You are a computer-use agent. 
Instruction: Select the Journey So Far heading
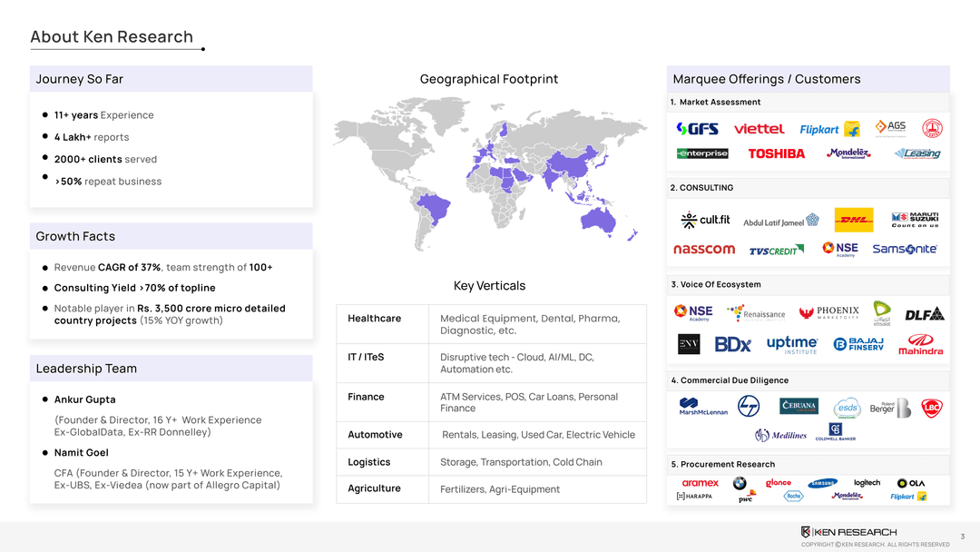(80, 79)
